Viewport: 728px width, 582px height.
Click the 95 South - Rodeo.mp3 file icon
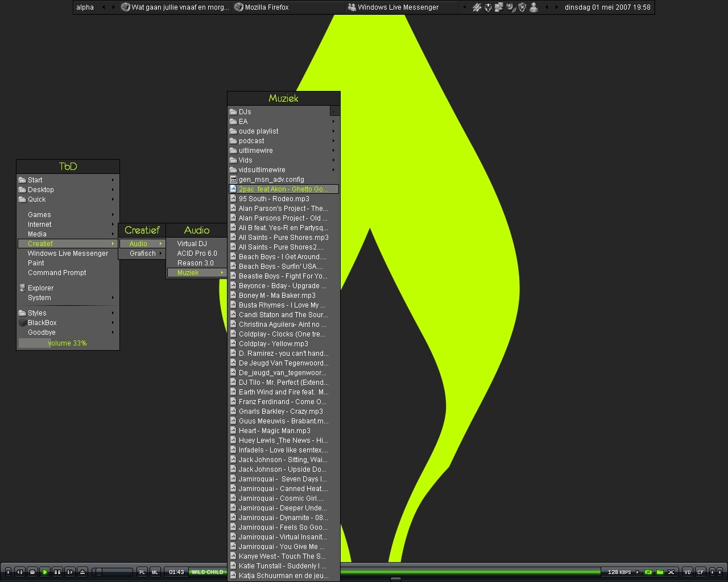tap(233, 199)
